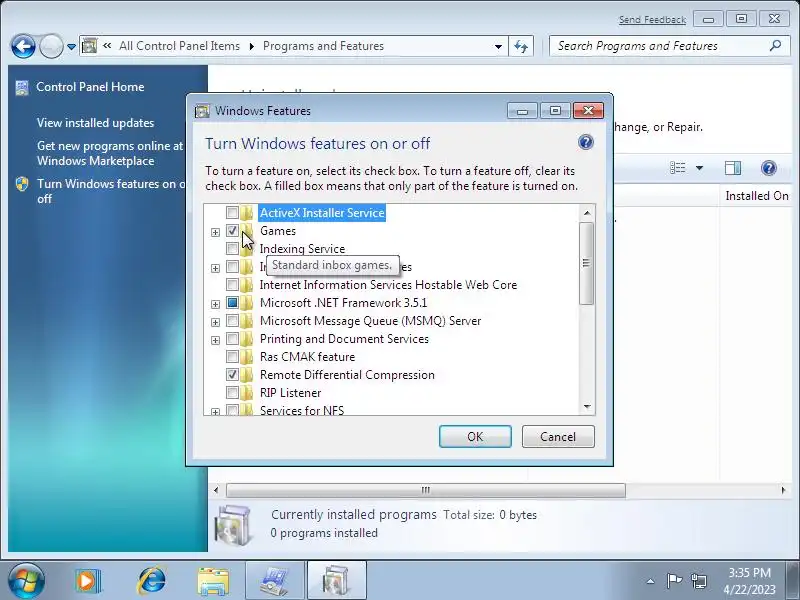Open the Windows Start orb
Viewport: 800px width, 600px height.
(x=26, y=581)
